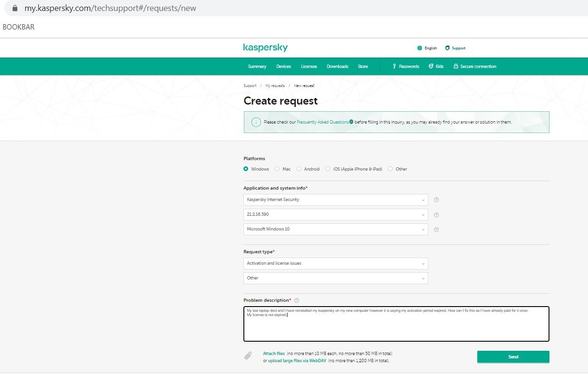Viewport: 588px width, 375px height.
Task: Click the Secure connection lock icon
Action: [456, 67]
